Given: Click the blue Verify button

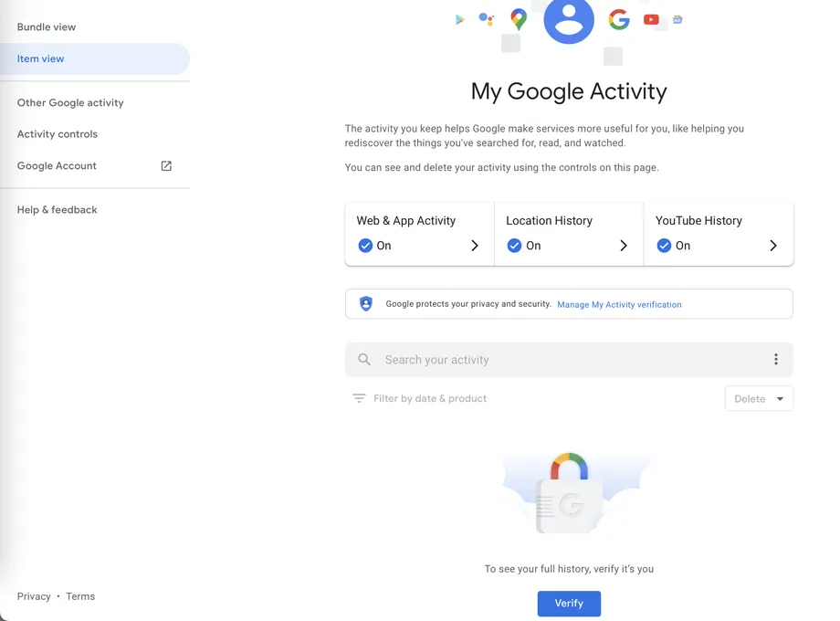Looking at the screenshot, I should click(569, 604).
